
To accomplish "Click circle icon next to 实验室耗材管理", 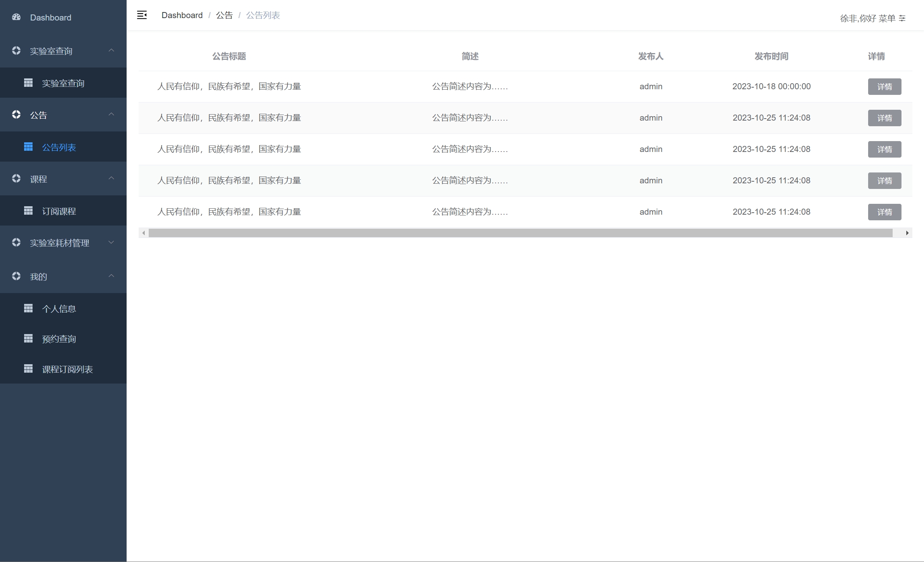I will (16, 242).
